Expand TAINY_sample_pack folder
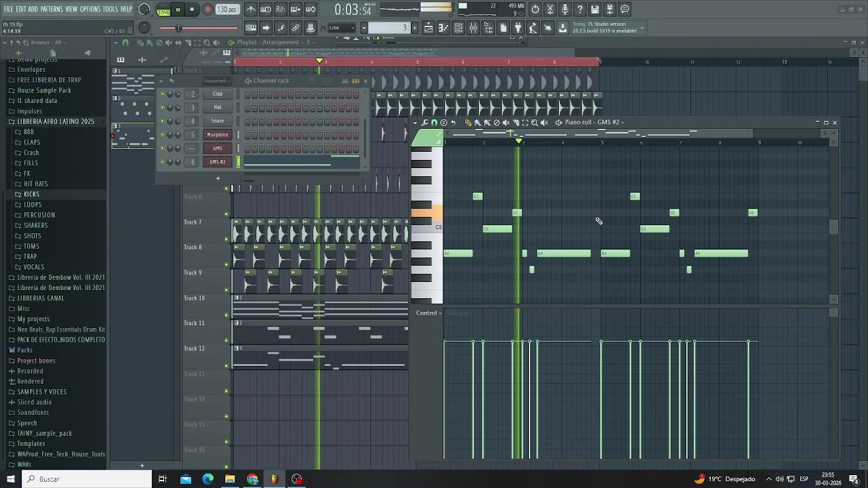868x488 pixels. click(44, 433)
